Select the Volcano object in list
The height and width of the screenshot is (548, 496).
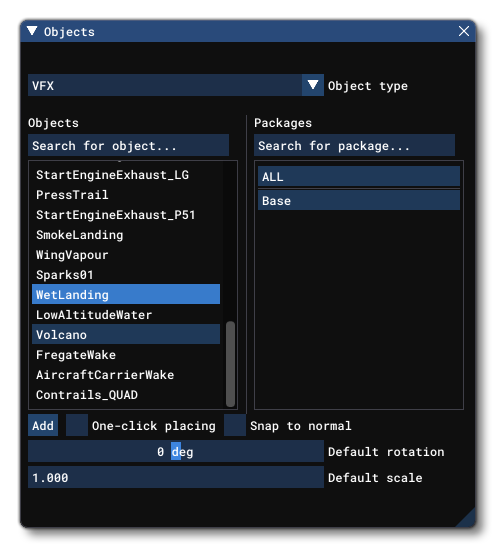pos(126,334)
